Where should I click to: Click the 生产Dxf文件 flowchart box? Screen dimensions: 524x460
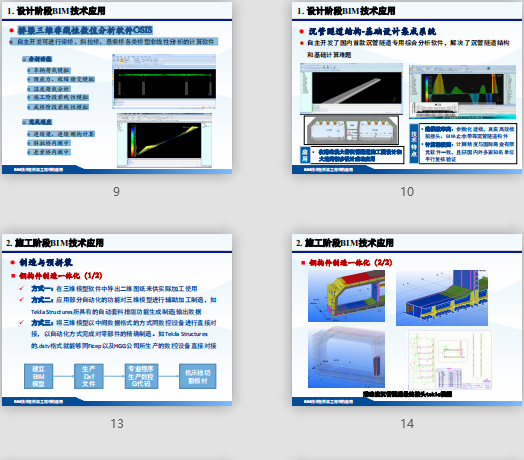[x=89, y=376]
